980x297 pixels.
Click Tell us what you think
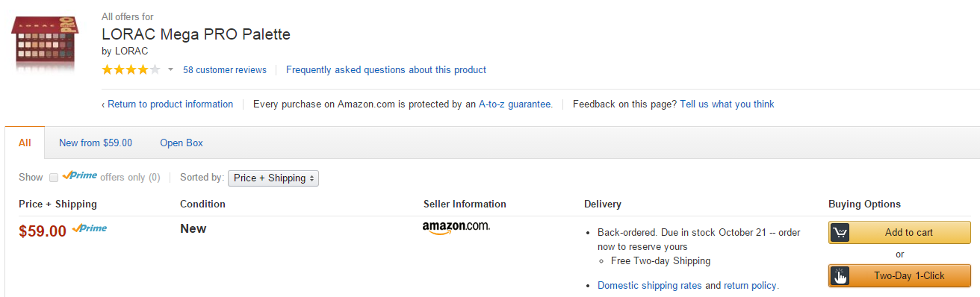point(727,104)
